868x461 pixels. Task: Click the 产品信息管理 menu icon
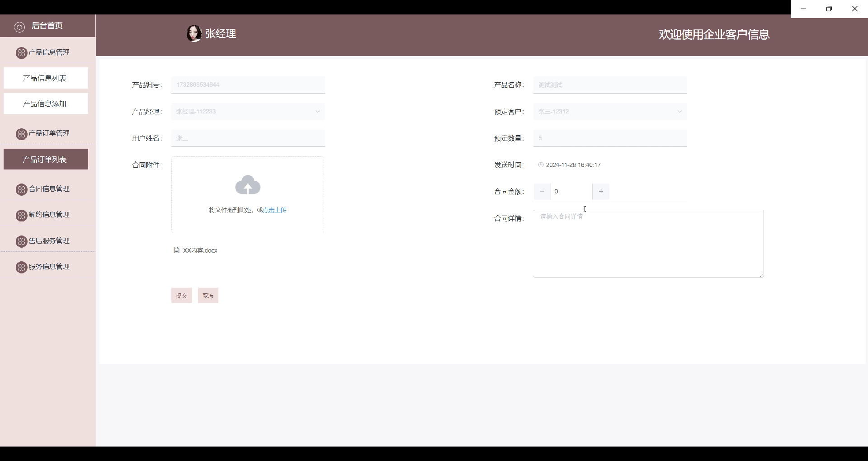[x=21, y=53]
